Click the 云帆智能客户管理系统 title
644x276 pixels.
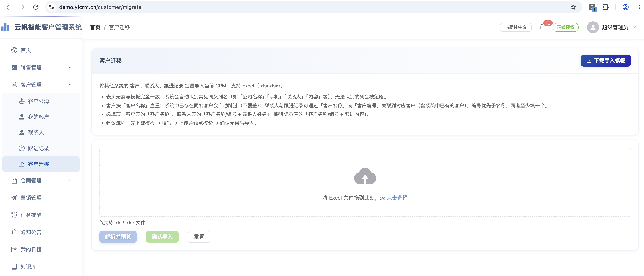(48, 27)
